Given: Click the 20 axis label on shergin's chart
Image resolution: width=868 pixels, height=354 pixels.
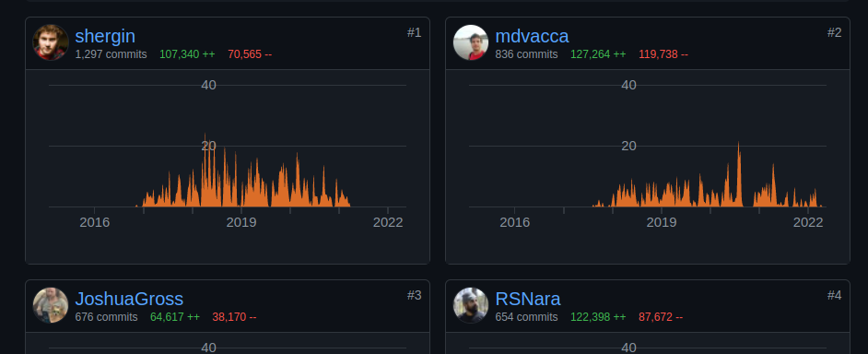Looking at the screenshot, I should 208,146.
